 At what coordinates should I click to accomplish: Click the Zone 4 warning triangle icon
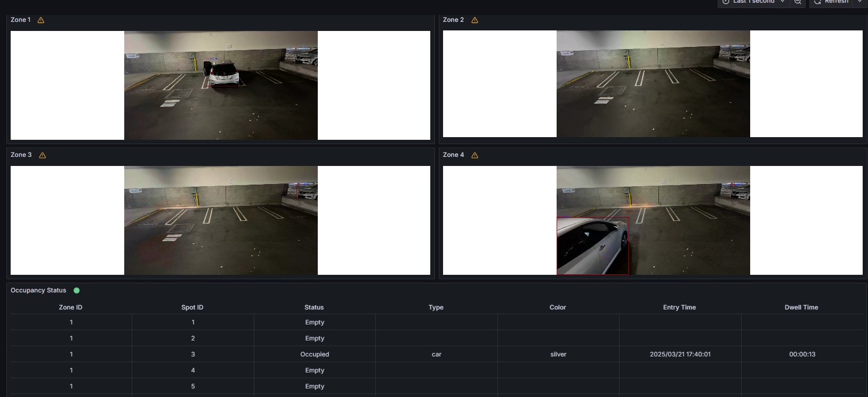pyautogui.click(x=475, y=155)
